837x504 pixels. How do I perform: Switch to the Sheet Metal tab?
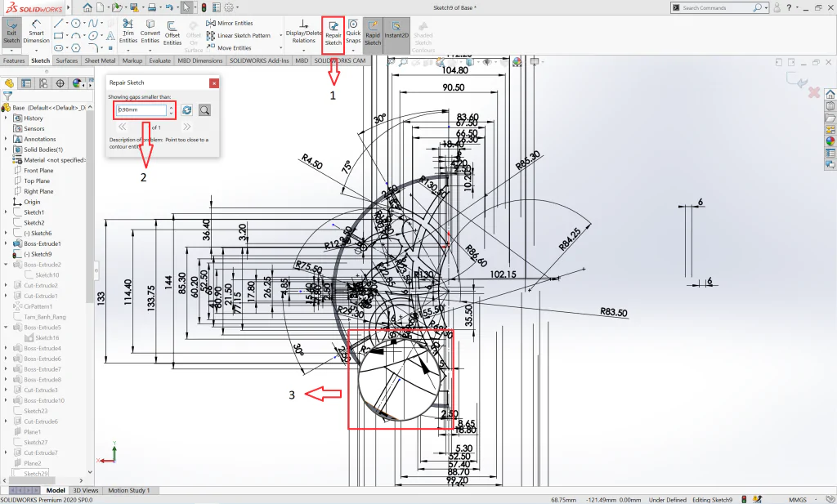pyautogui.click(x=100, y=60)
